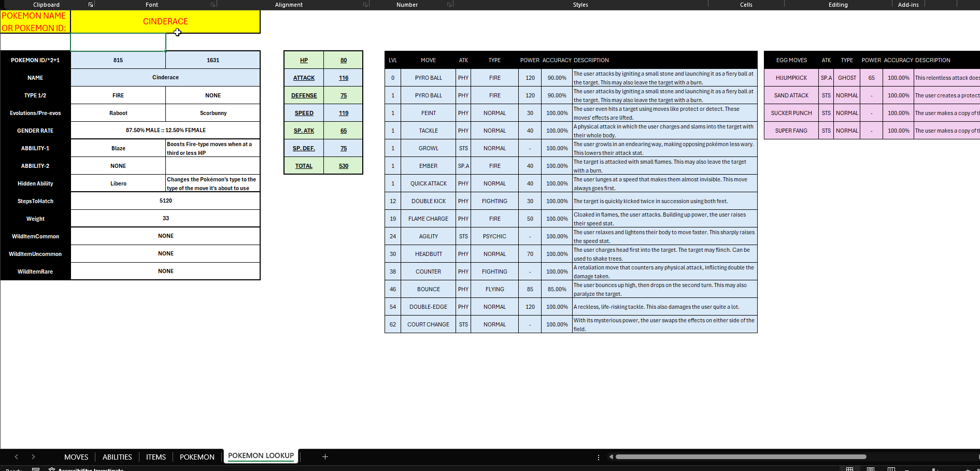The height and width of the screenshot is (471, 980).
Task: Select the HEADBUTT move cell
Action: pos(428,254)
